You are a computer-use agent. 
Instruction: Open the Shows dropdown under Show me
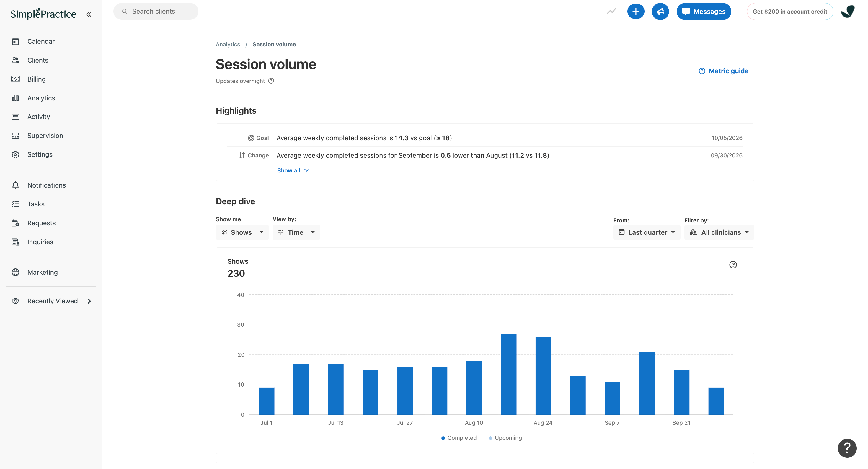(x=242, y=232)
